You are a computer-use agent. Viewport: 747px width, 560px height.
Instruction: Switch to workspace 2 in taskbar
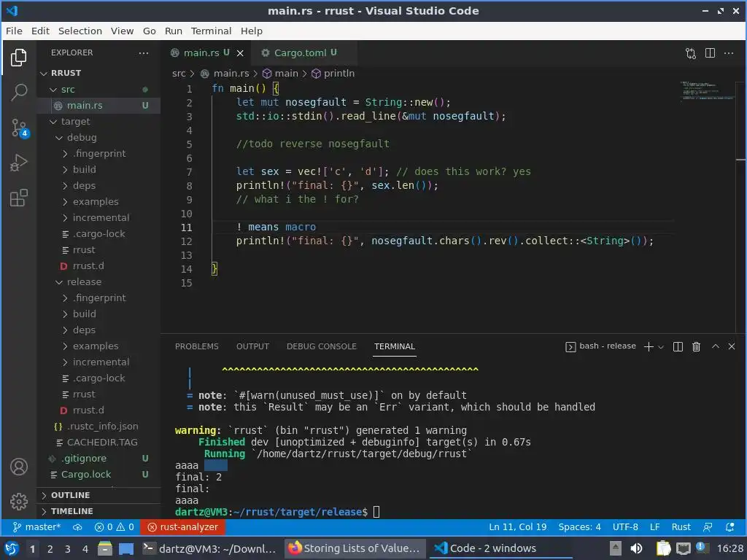50,548
